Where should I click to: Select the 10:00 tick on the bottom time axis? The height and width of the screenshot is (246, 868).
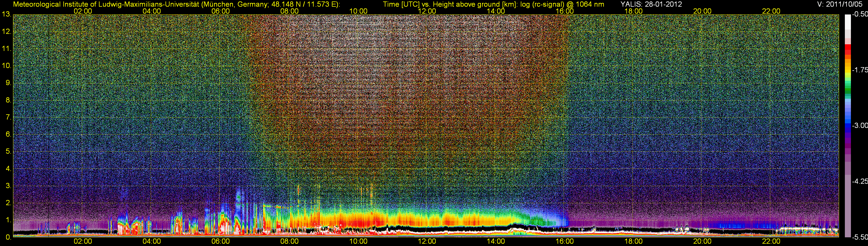click(x=358, y=242)
